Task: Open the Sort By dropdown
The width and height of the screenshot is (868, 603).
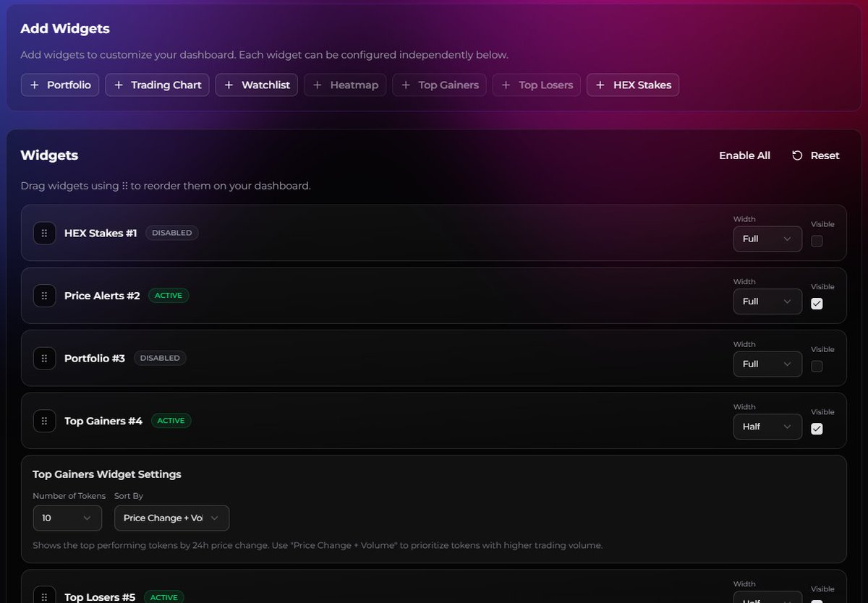Action: (x=171, y=518)
